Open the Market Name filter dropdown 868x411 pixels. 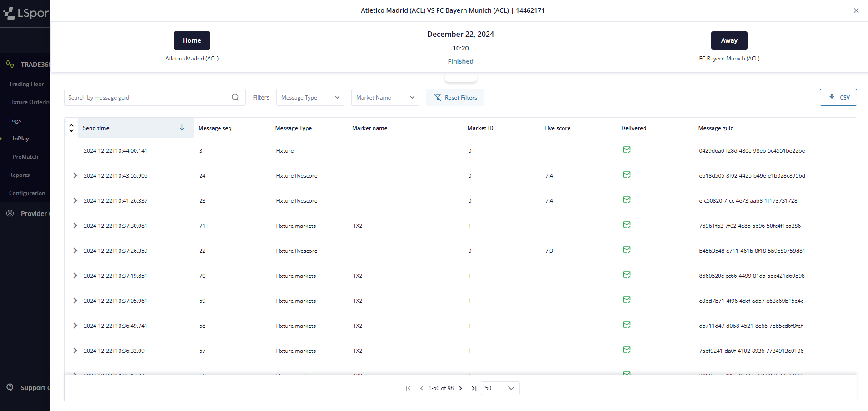click(x=385, y=97)
